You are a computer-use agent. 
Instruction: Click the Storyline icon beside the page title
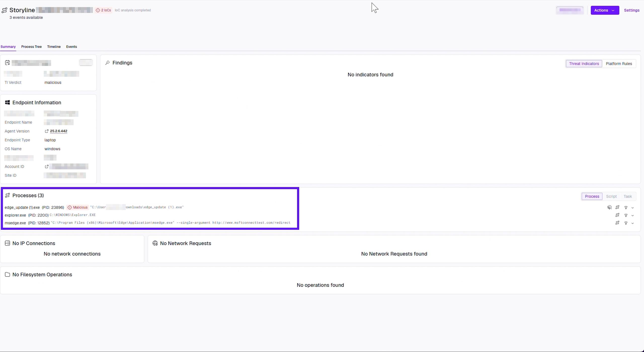coord(4,10)
